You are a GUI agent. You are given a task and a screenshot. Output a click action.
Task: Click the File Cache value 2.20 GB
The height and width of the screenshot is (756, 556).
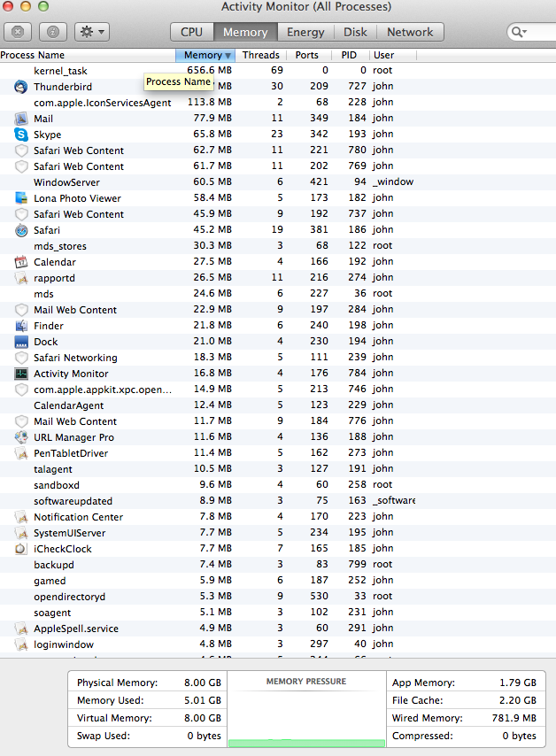pyautogui.click(x=517, y=700)
